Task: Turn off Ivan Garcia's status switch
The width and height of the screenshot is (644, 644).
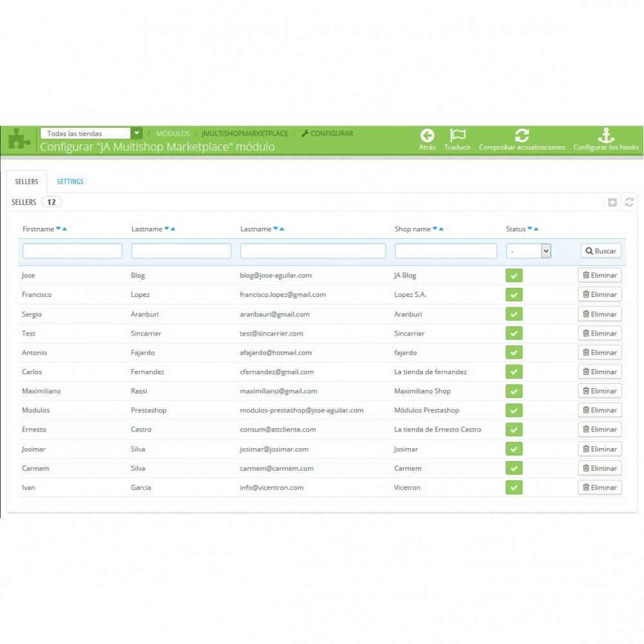Action: pyautogui.click(x=514, y=488)
